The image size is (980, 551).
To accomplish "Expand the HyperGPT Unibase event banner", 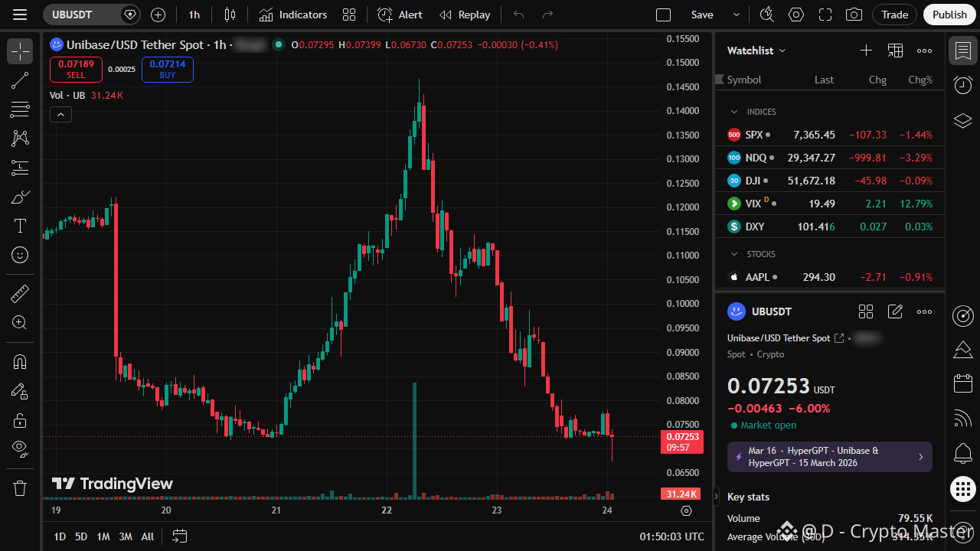I will [x=830, y=457].
